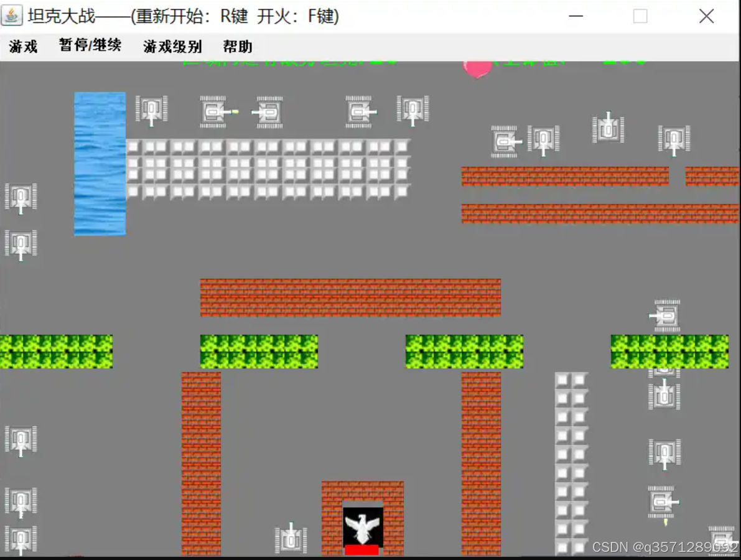Click the top tank firing a bullet rightward
The width and height of the screenshot is (741, 560).
[215, 112]
